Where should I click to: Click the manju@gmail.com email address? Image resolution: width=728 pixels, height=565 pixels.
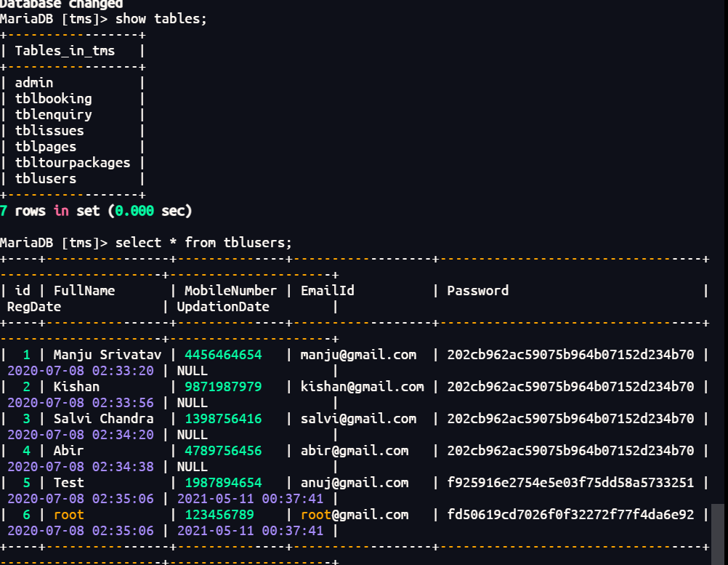pos(359,355)
